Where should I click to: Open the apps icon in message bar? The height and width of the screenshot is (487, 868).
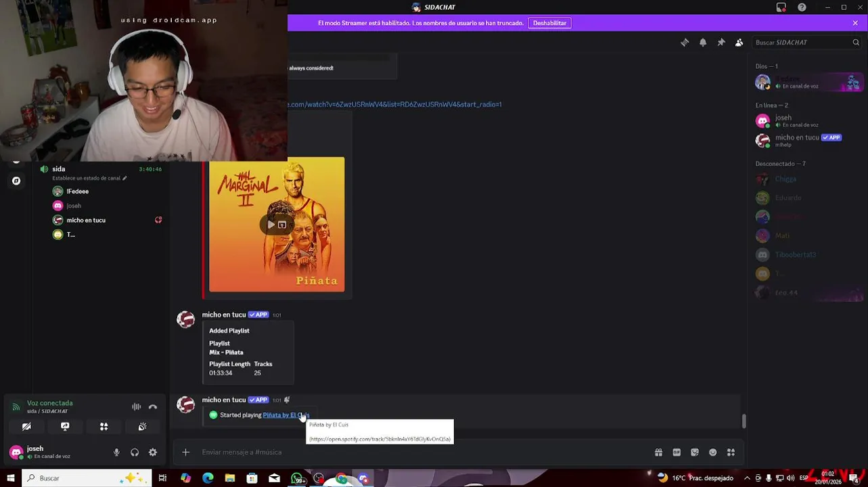731,453
